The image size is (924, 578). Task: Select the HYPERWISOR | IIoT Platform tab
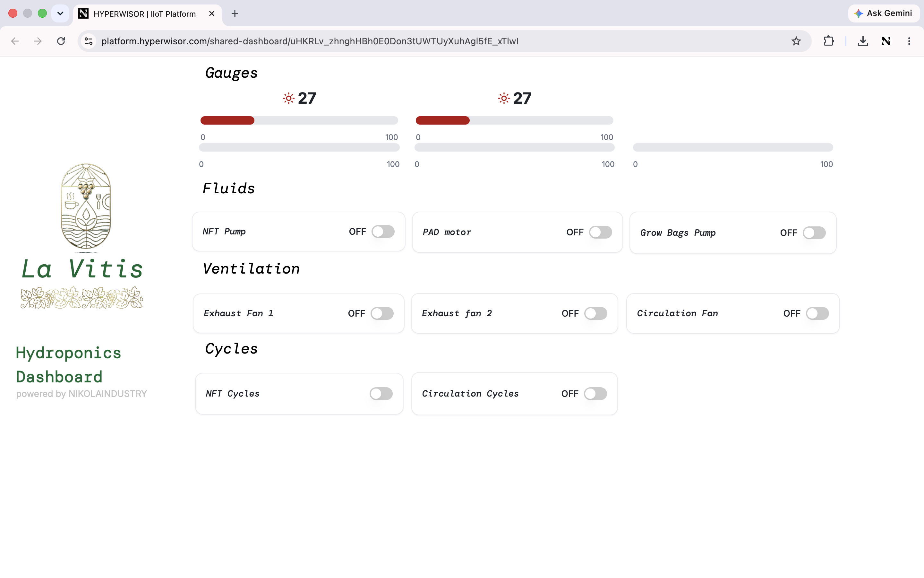coord(147,14)
